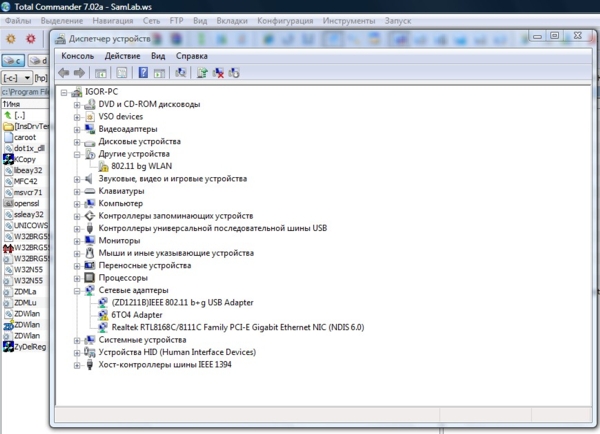This screenshot has height=434, width=600.
Task: Open the Действие menu
Action: point(122,56)
